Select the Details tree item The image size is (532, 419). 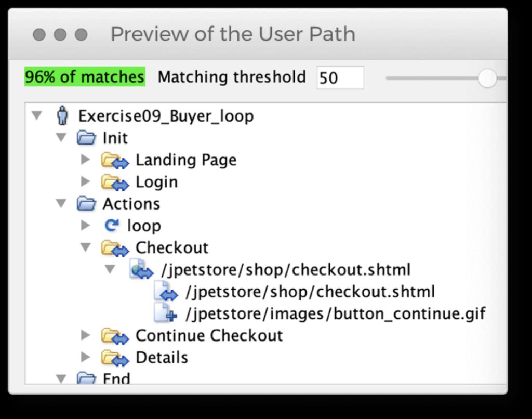(162, 358)
